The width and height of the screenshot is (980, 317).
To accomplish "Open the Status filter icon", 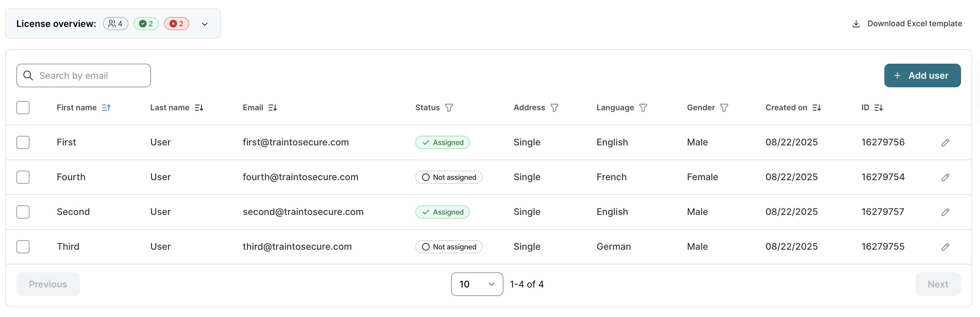I will click(x=449, y=108).
